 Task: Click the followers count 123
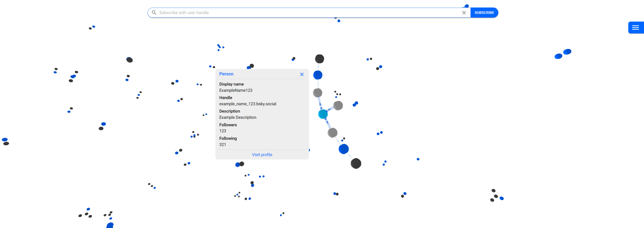[x=223, y=131]
